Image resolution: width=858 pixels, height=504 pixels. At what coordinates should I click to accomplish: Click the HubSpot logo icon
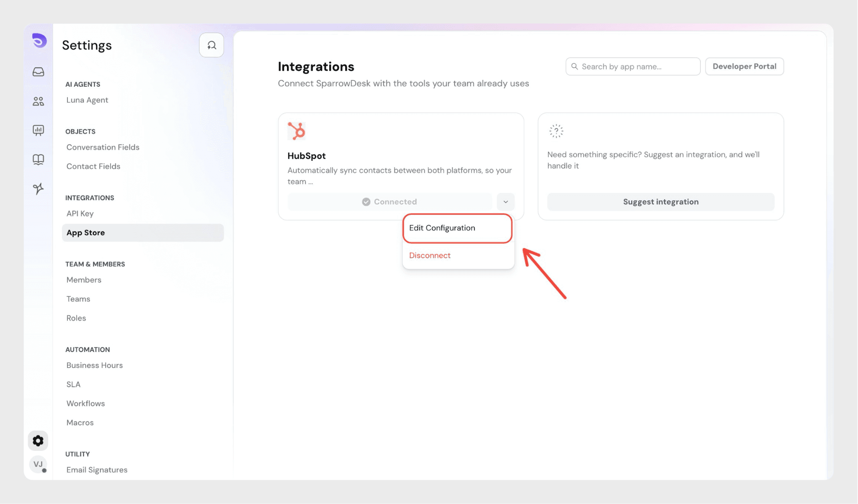(x=297, y=131)
